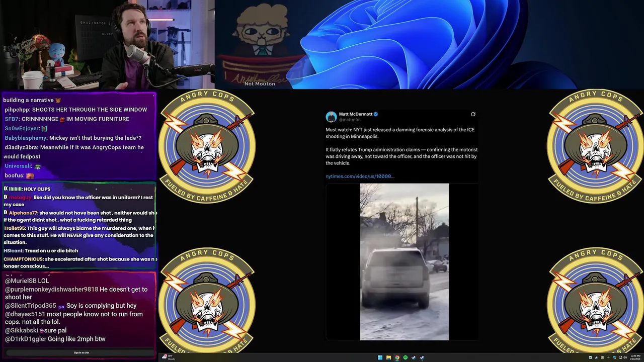The width and height of the screenshot is (644, 362).
Task: Click chat username HSicant
Action: point(13,250)
